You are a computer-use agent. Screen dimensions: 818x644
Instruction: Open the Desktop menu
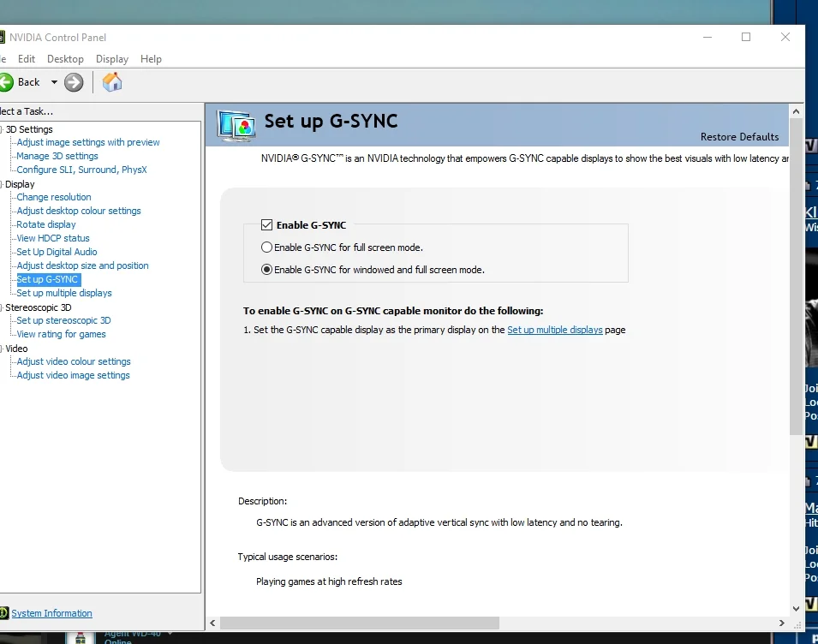pyautogui.click(x=65, y=59)
